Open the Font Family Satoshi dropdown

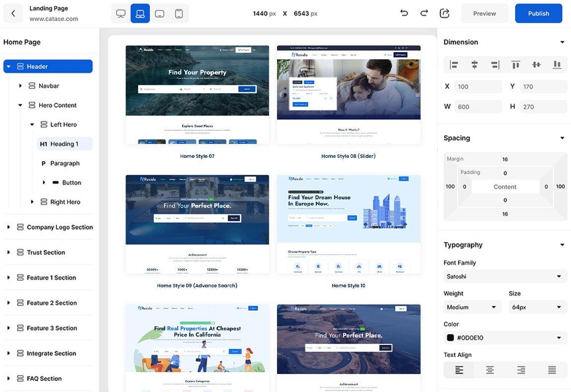[504, 276]
